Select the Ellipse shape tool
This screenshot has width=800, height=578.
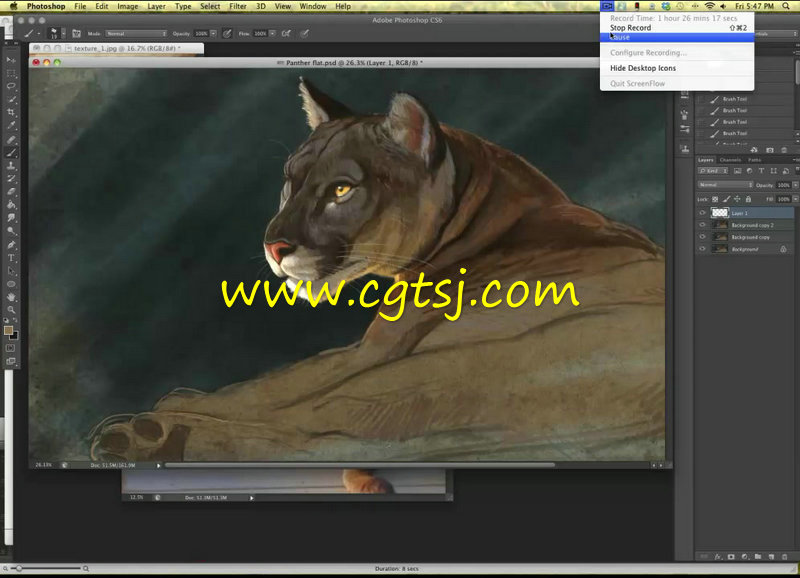[x=11, y=284]
